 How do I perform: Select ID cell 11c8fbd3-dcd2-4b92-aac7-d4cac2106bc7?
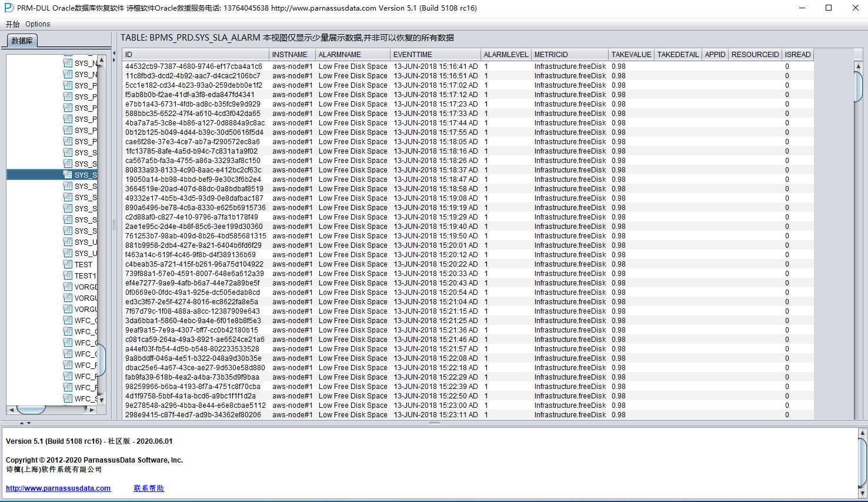click(196, 76)
